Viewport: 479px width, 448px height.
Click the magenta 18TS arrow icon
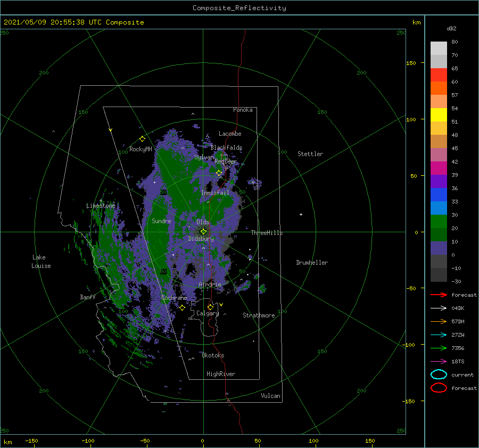coord(439,362)
